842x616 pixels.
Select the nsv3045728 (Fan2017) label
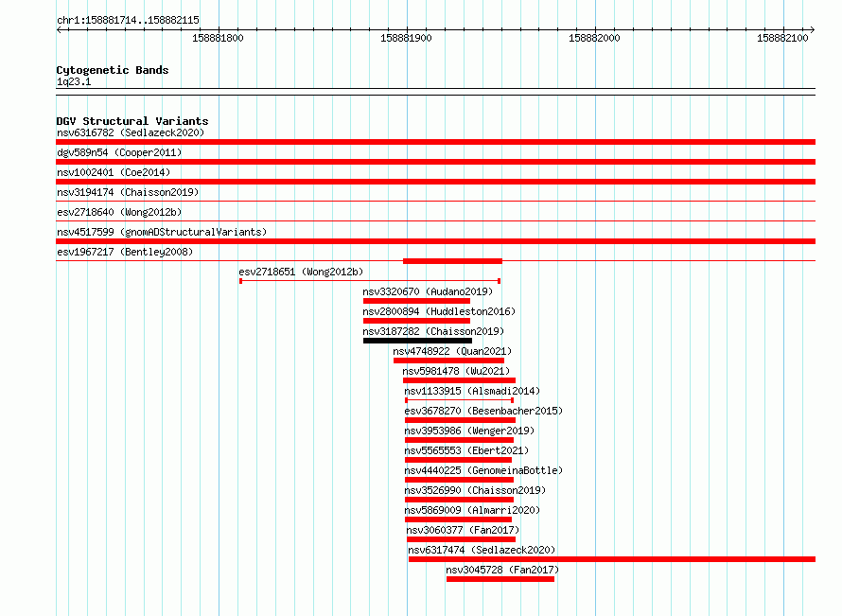pos(502,570)
